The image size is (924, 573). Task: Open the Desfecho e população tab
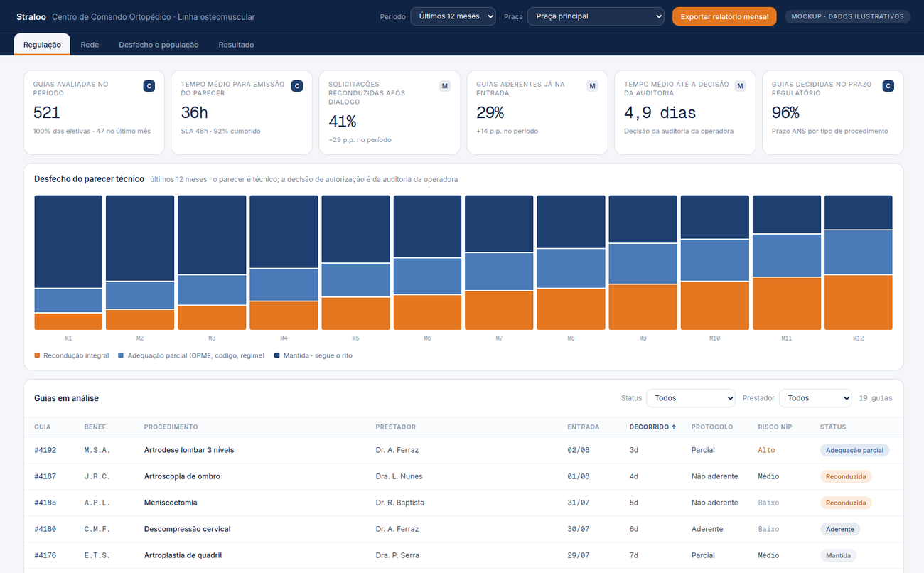(159, 45)
